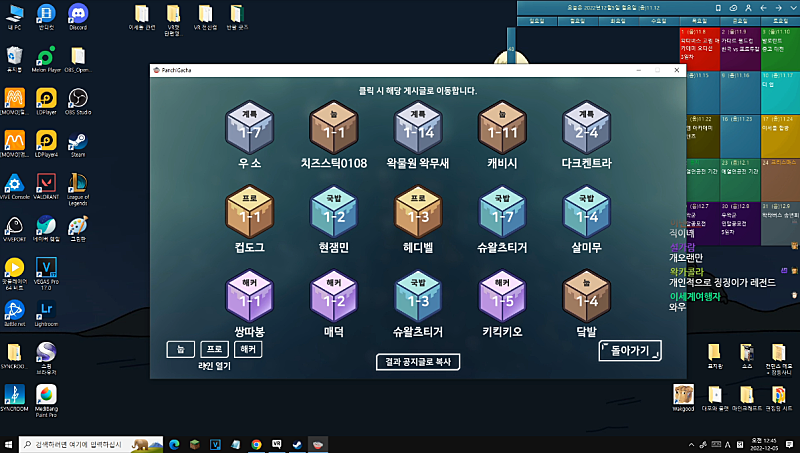Open the 다크켄트라 2-4 cube
This screenshot has width=800, height=453.
tap(586, 128)
